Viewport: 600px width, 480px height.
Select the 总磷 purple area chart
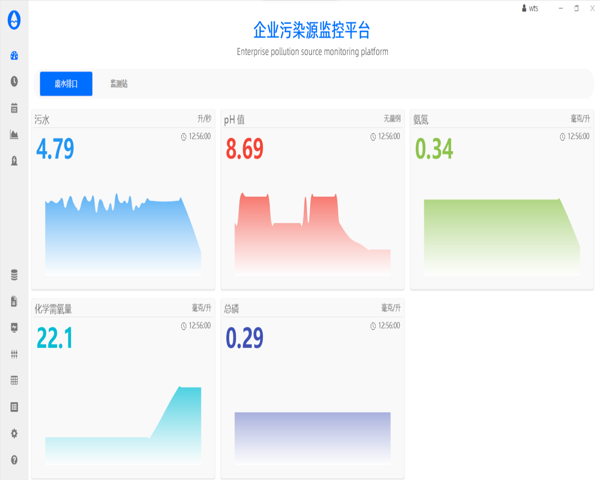click(x=312, y=435)
